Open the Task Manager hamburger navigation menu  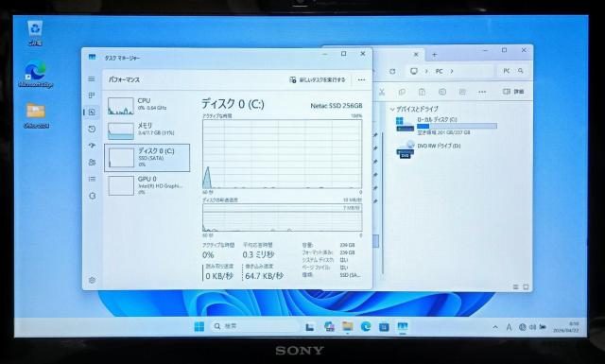(92, 79)
